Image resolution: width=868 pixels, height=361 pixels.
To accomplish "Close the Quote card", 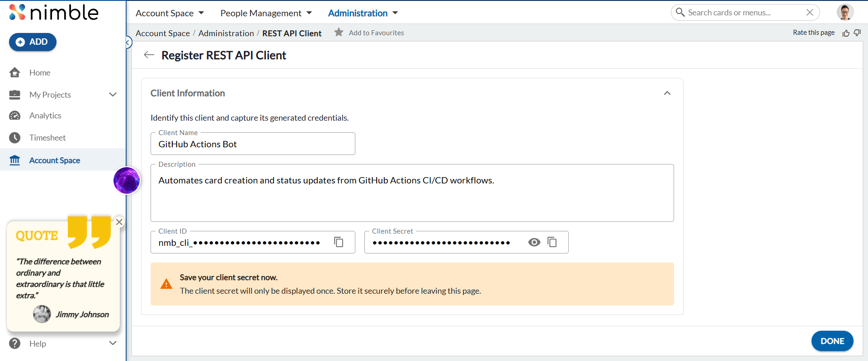I will click(x=119, y=222).
